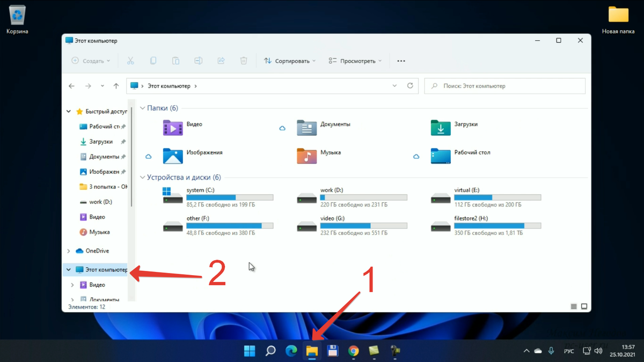Screen dimensions: 644x362
Task: Click the Share icon in toolbar
Action: (x=221, y=61)
